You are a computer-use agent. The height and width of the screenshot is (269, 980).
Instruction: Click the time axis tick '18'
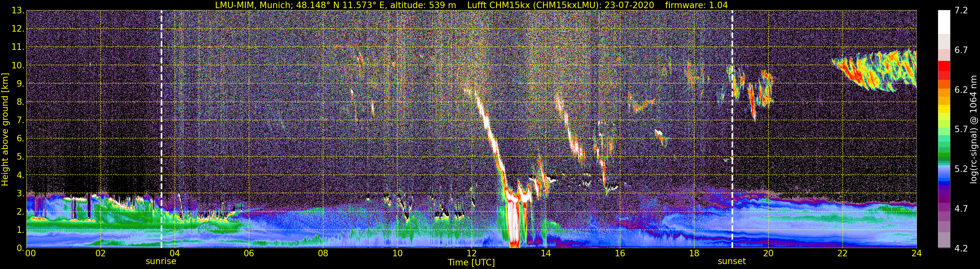(x=694, y=253)
